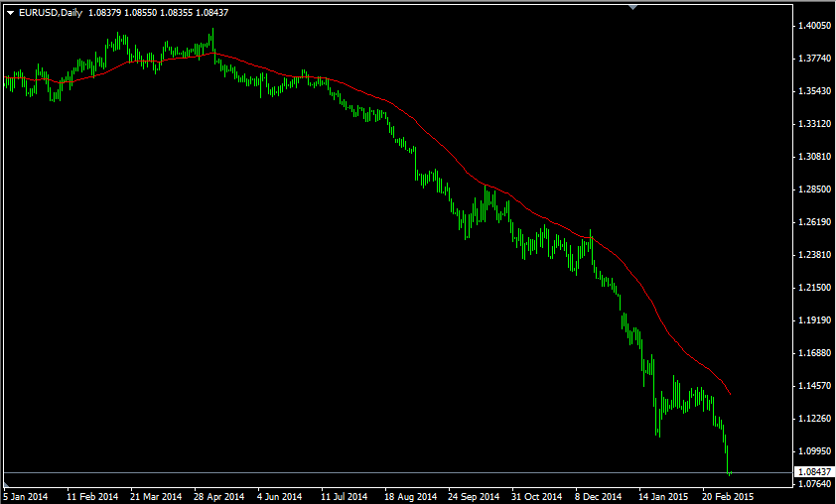Click the 14 Jan 2015 date label
Image resolution: width=836 pixels, height=504 pixels.
pyautogui.click(x=663, y=496)
